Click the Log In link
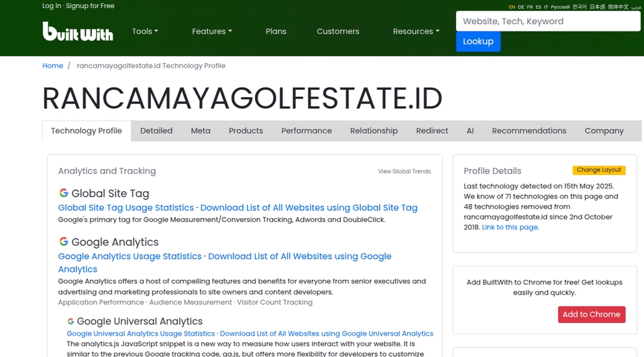 (x=52, y=6)
